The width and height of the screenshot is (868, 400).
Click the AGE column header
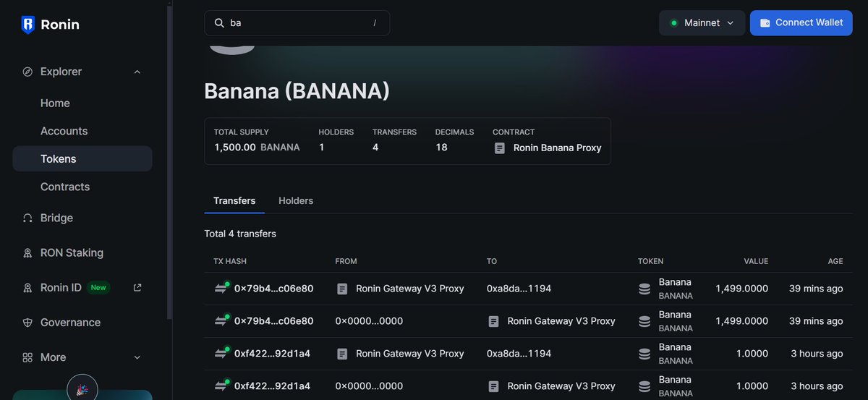835,261
